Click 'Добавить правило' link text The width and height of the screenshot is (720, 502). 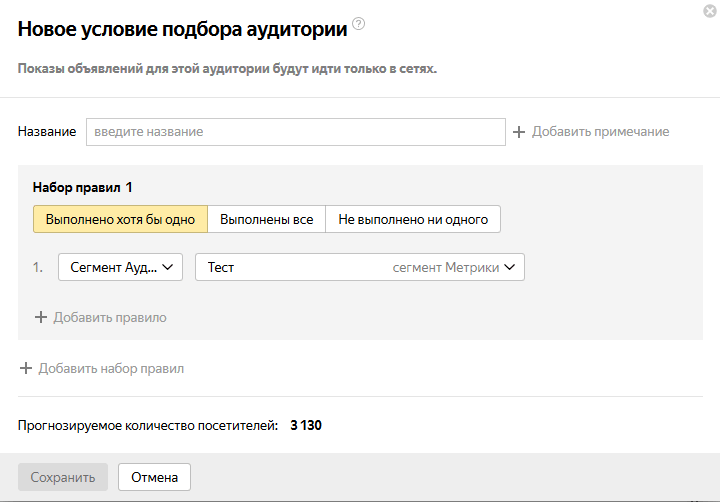click(110, 318)
